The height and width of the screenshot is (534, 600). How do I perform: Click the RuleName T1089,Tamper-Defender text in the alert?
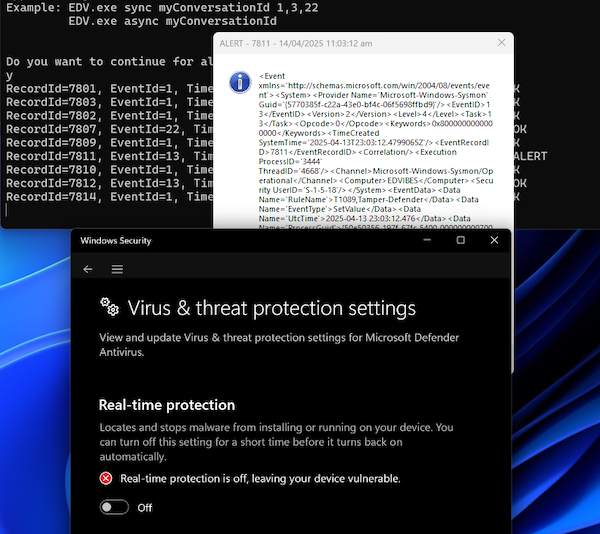(379, 200)
